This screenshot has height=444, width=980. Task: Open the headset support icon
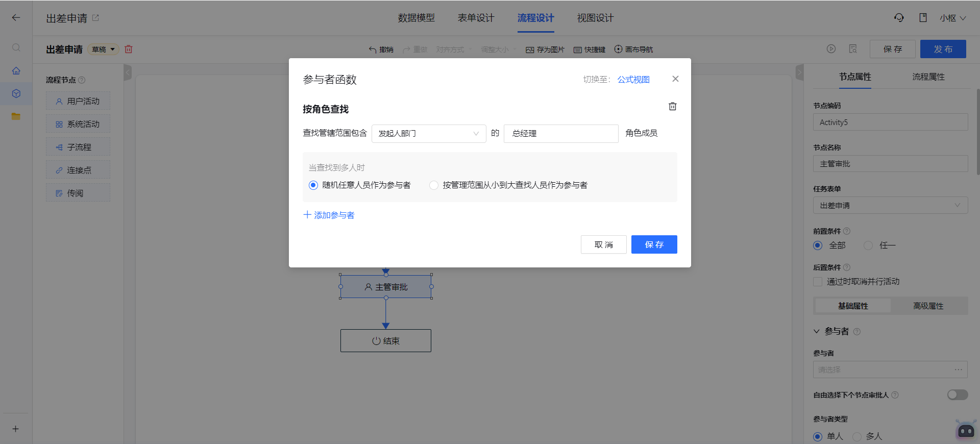pyautogui.click(x=899, y=18)
